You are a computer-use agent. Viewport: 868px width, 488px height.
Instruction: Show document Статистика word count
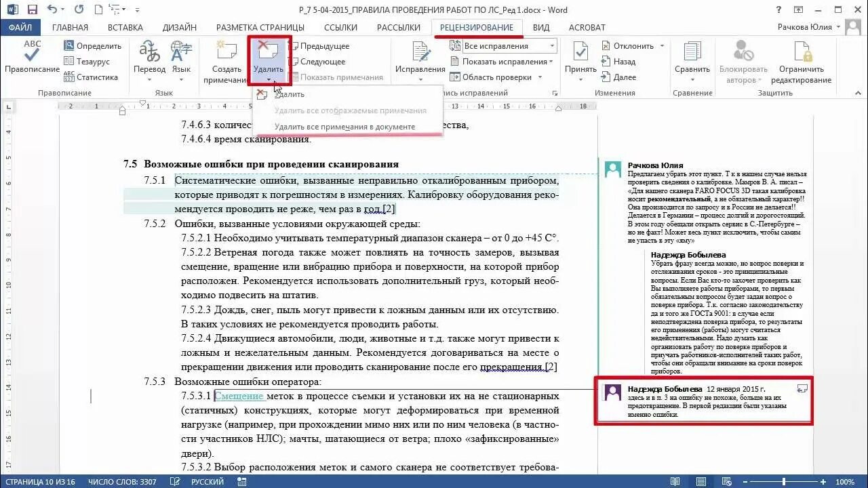pyautogui.click(x=91, y=77)
